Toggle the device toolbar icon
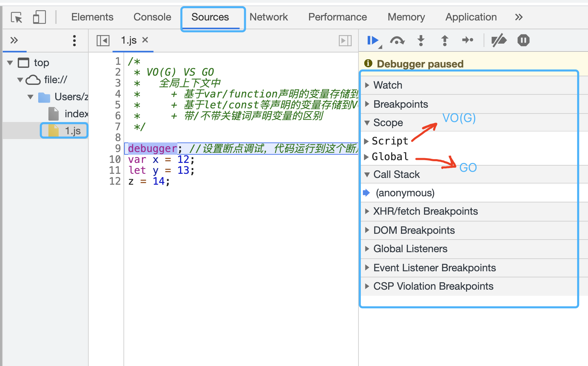 coord(39,17)
